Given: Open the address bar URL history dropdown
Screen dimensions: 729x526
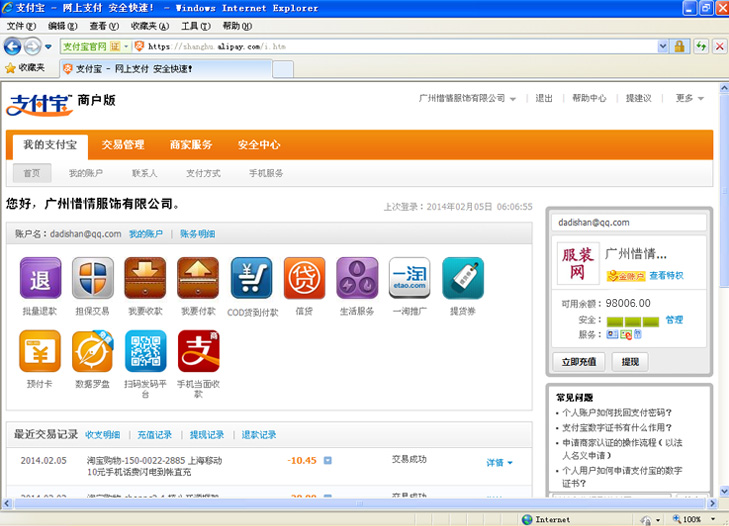Looking at the screenshot, I should click(663, 47).
